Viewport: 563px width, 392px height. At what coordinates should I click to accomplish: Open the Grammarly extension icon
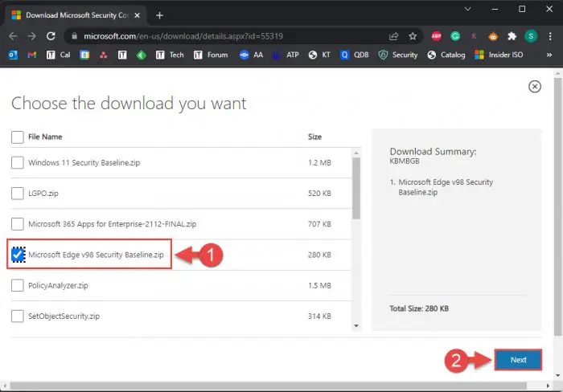coord(455,36)
